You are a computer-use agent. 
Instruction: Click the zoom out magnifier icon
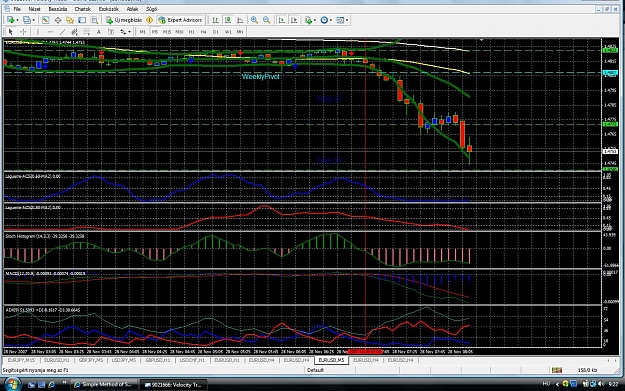click(x=267, y=20)
